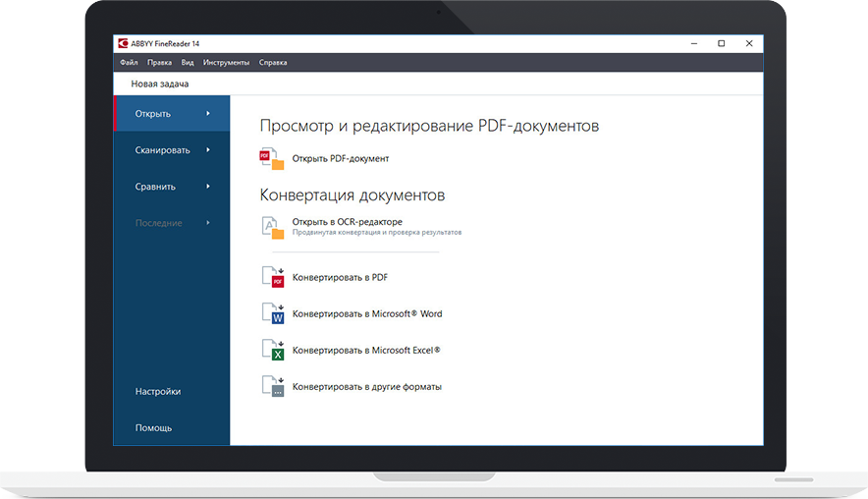
Task: Select the Открыть sidebar tab
Action: [172, 114]
